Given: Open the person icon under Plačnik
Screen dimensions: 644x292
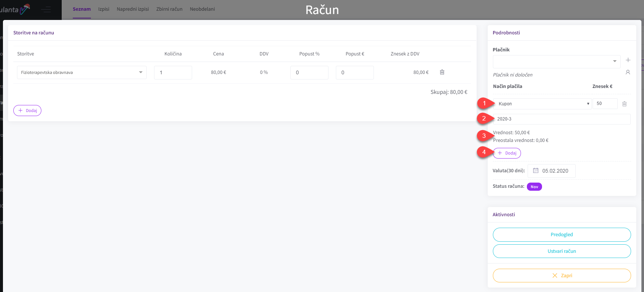Looking at the screenshot, I should tap(627, 72).
